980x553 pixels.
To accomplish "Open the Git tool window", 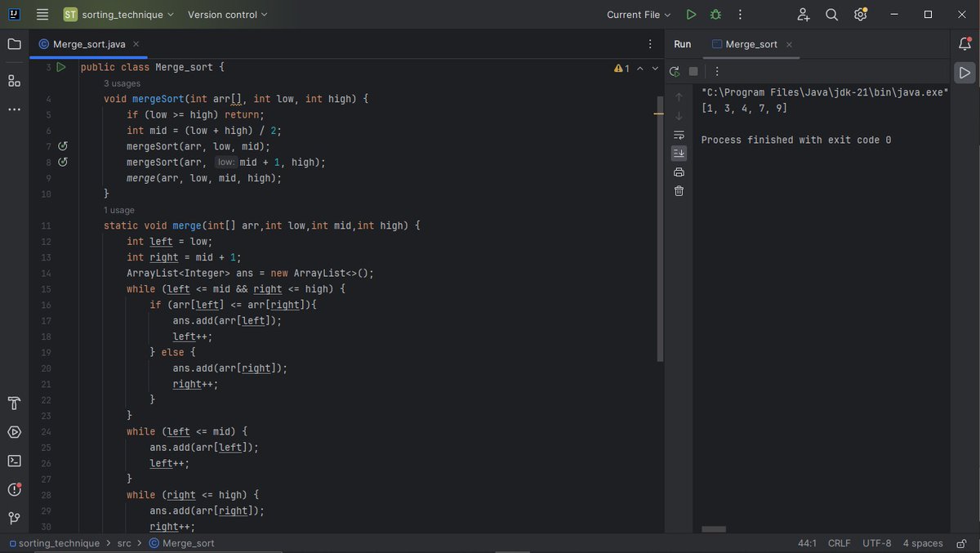I will coord(13,518).
